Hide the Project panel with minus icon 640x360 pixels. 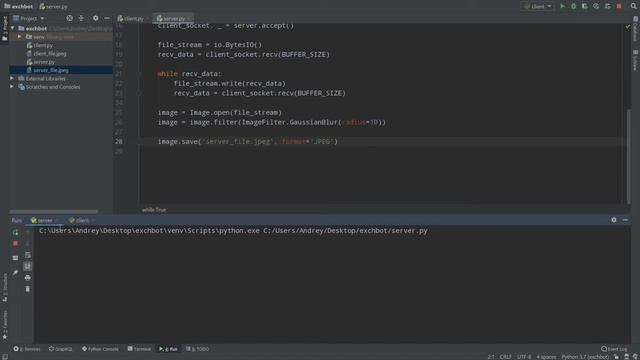pos(107,18)
